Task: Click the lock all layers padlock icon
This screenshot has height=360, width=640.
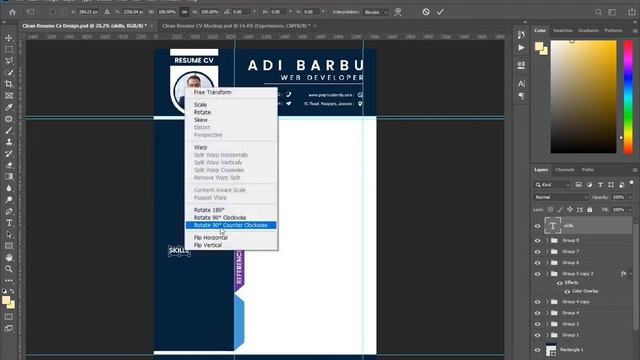Action: point(590,209)
